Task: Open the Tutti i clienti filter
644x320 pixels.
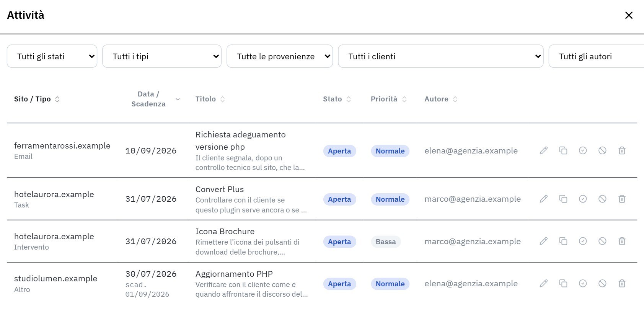Action: click(x=441, y=56)
